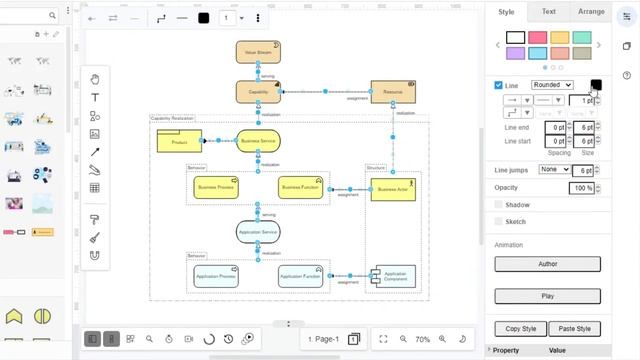Open the line width dropdown arrow in toolbar
The width and height of the screenshot is (640, 360).
pyautogui.click(x=242, y=18)
